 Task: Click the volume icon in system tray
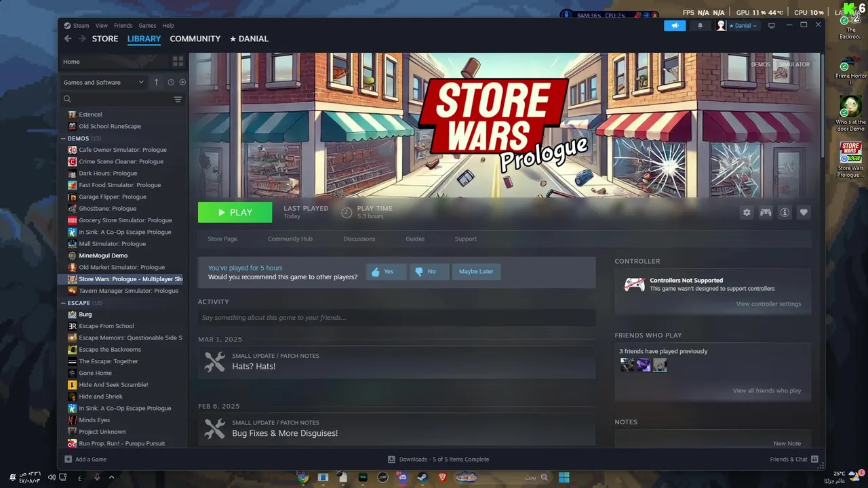click(52, 477)
